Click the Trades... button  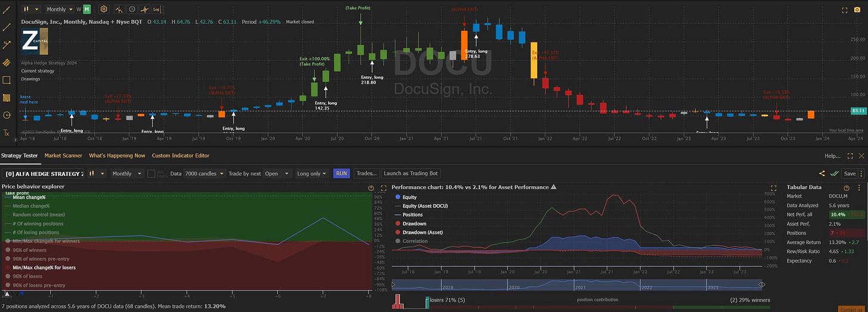coord(366,174)
